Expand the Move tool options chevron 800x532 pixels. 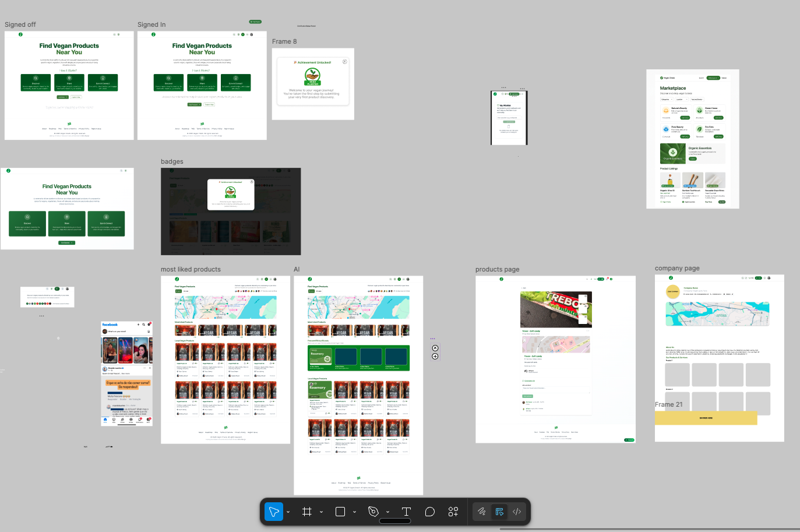(x=288, y=512)
